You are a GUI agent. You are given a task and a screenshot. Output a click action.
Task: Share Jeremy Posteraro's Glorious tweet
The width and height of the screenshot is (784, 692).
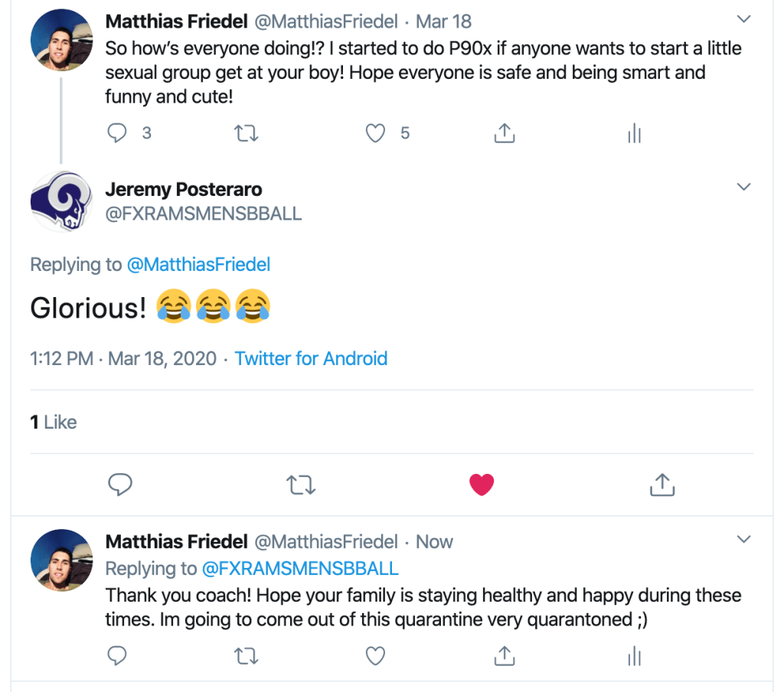click(661, 484)
